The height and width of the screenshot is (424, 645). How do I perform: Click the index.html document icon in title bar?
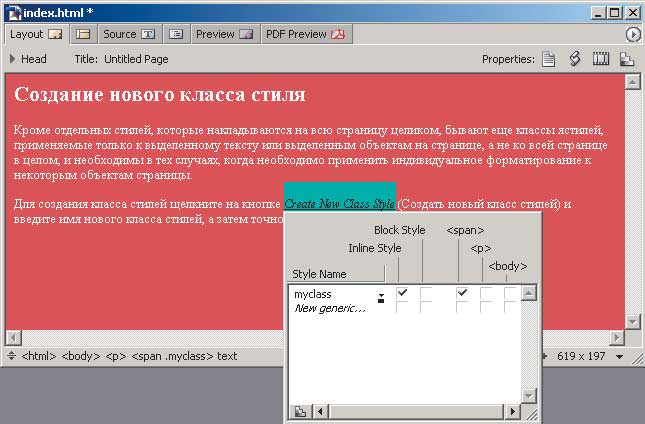tap(14, 13)
